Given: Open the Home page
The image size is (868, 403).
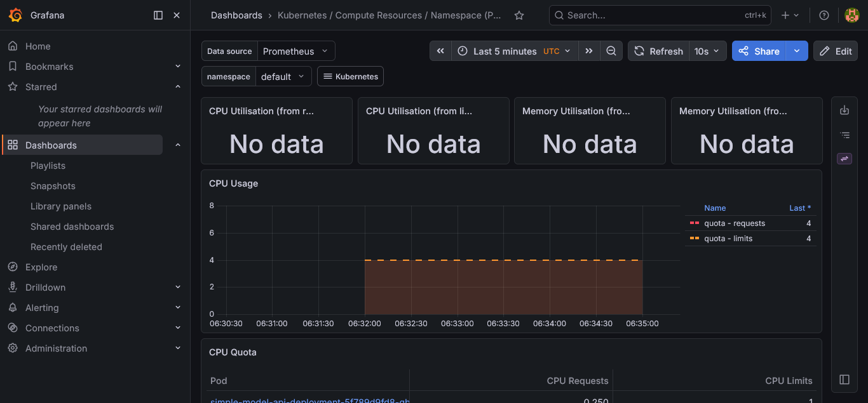Looking at the screenshot, I should 38,46.
